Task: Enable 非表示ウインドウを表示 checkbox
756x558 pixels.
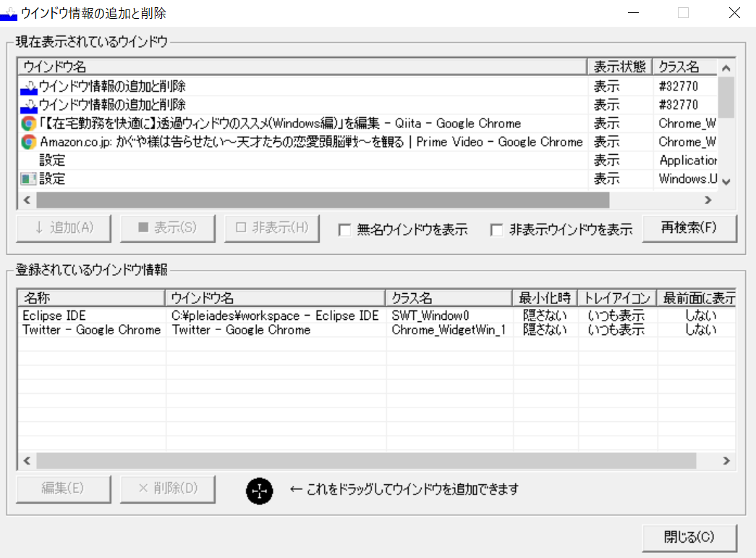Action: click(x=496, y=229)
